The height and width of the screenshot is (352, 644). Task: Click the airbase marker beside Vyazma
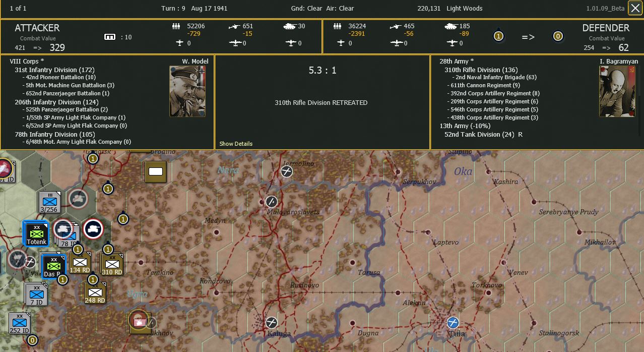(x=30, y=262)
